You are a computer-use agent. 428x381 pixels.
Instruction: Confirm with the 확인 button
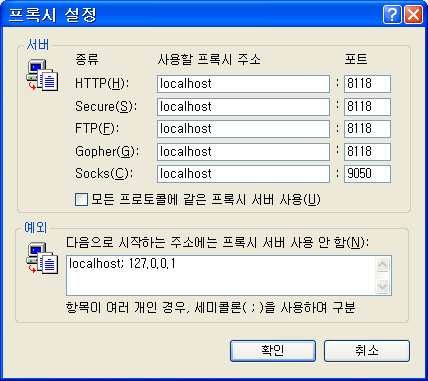[x=273, y=351]
